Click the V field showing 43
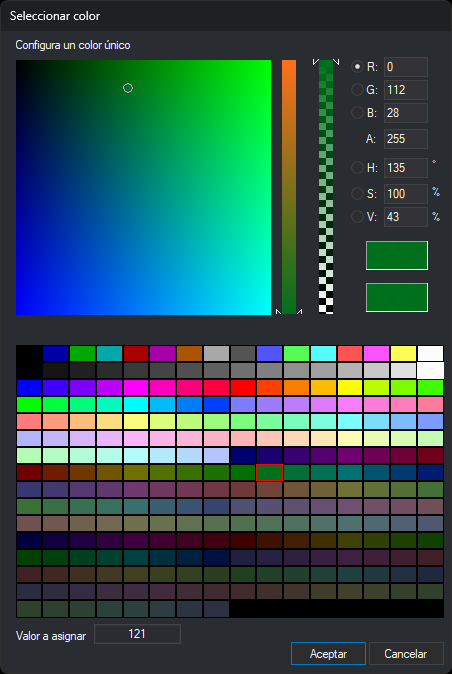 click(x=406, y=217)
